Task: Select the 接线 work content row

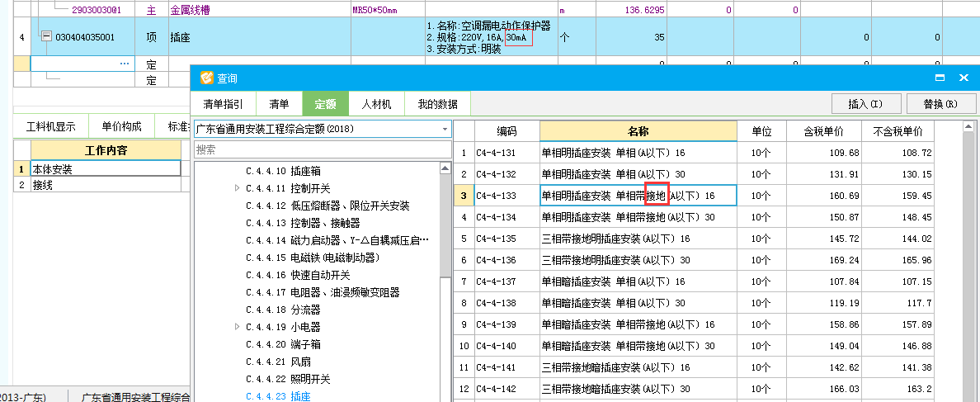Action: [x=106, y=185]
